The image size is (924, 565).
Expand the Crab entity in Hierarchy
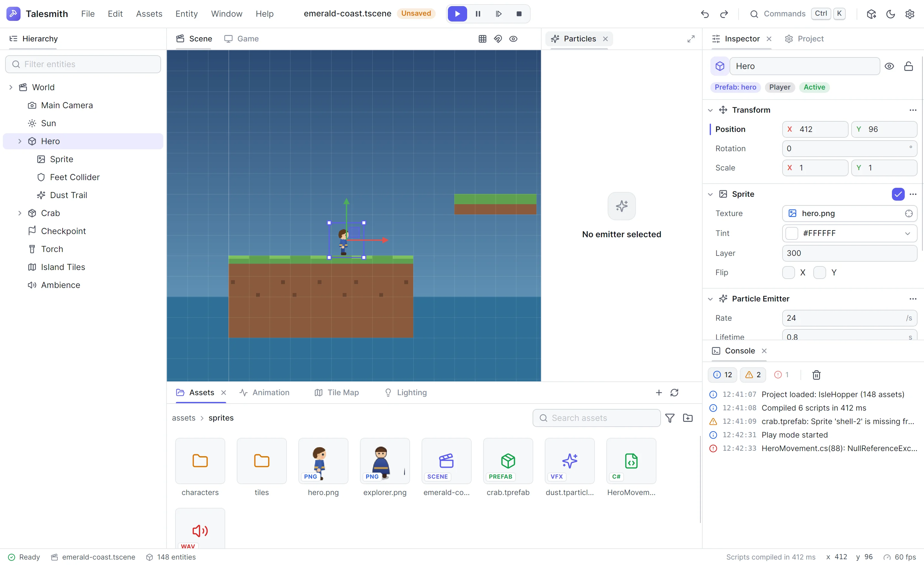[x=20, y=213]
